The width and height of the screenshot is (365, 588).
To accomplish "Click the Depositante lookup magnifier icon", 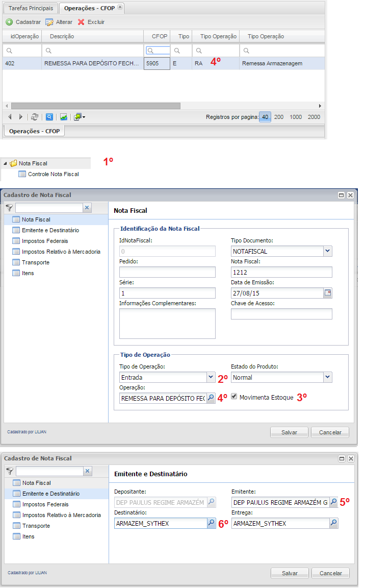I will (211, 502).
